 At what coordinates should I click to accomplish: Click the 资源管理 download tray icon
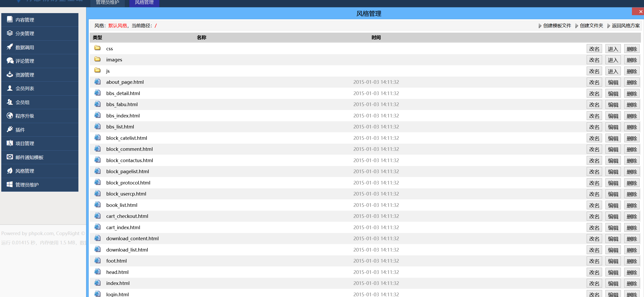pyautogui.click(x=10, y=75)
